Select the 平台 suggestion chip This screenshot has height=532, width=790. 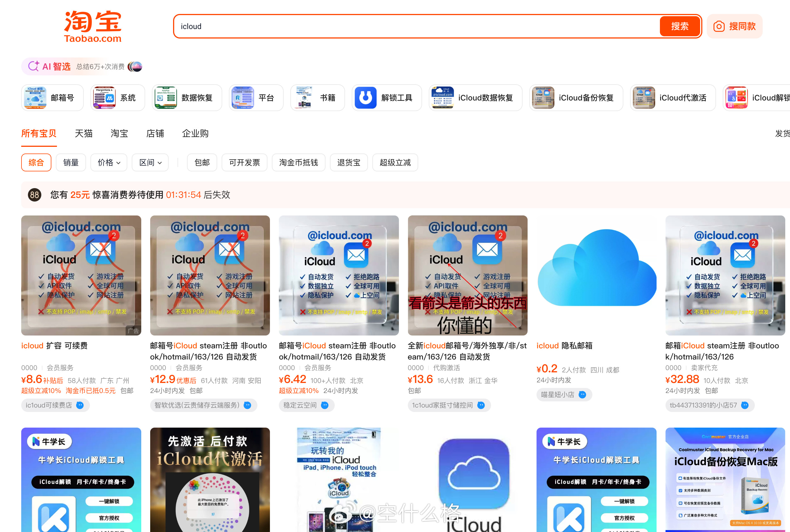[x=256, y=98]
